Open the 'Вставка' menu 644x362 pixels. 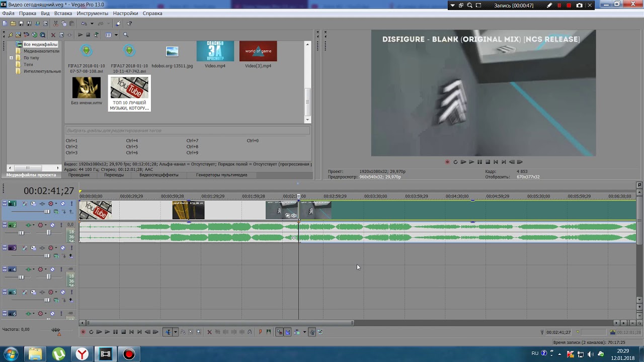tap(63, 14)
